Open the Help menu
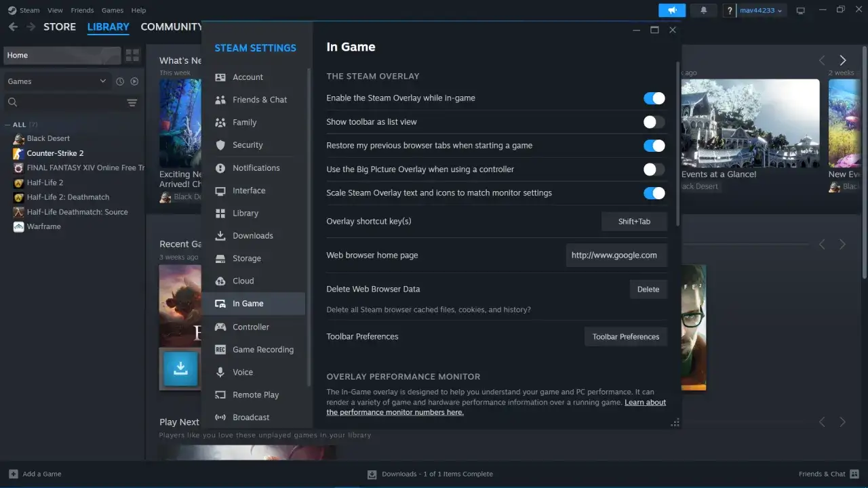 [138, 10]
